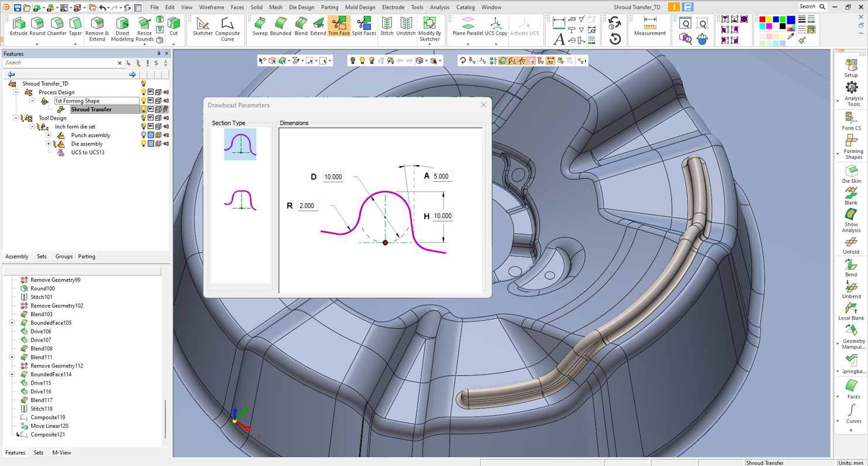
Task: Collapse the Inch form die set node
Action: tap(32, 127)
